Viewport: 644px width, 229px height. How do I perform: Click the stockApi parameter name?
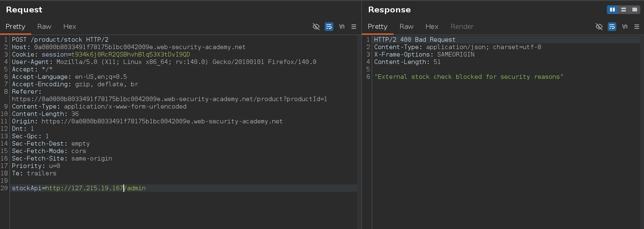[27, 188]
